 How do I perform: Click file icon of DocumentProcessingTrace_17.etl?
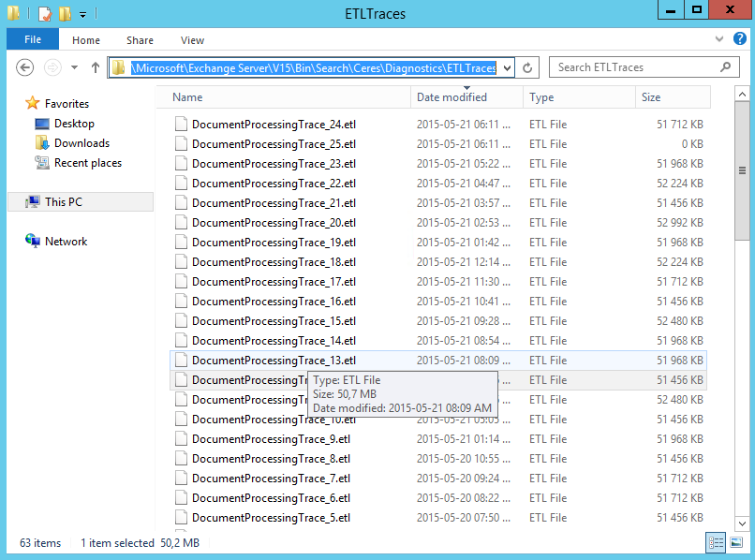(x=181, y=282)
